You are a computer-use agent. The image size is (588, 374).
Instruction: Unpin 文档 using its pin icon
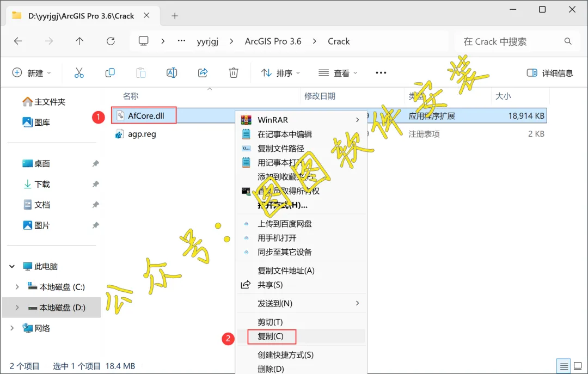click(96, 205)
